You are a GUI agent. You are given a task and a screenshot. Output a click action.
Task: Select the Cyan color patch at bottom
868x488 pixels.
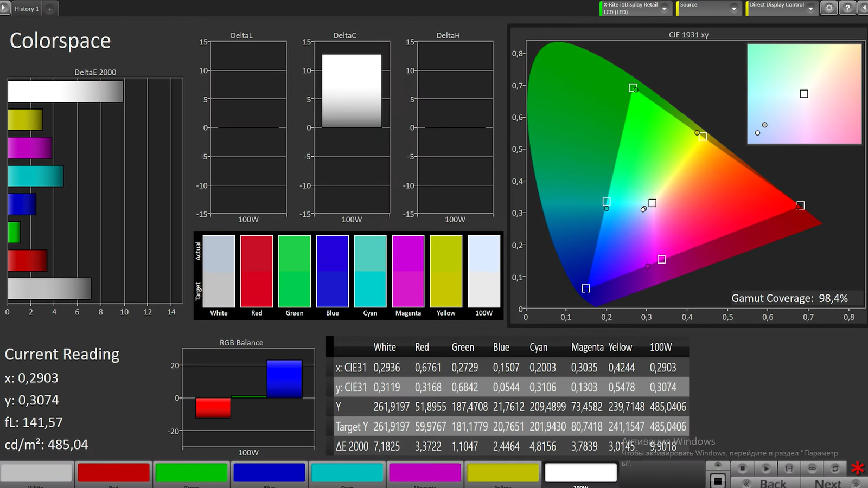coord(347,472)
